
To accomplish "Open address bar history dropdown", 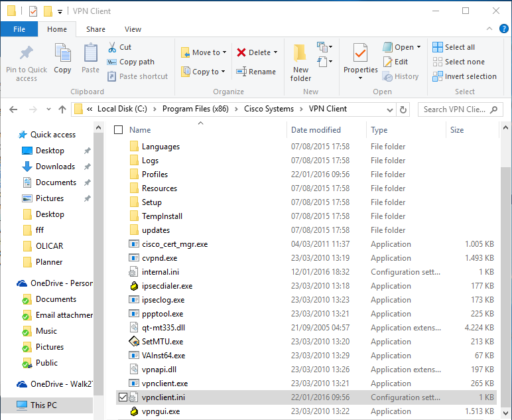I will coord(389,109).
